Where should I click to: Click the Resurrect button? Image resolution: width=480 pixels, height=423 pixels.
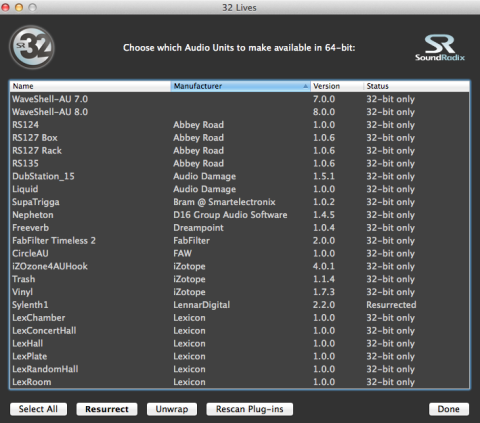[107, 409]
